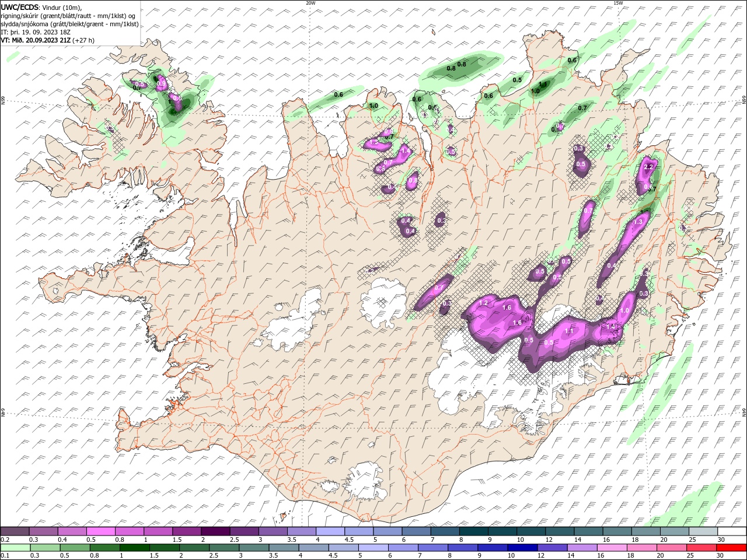747x560 pixels.
Task: Select the deep blue 10–12 lower swatch
Action: (522, 548)
